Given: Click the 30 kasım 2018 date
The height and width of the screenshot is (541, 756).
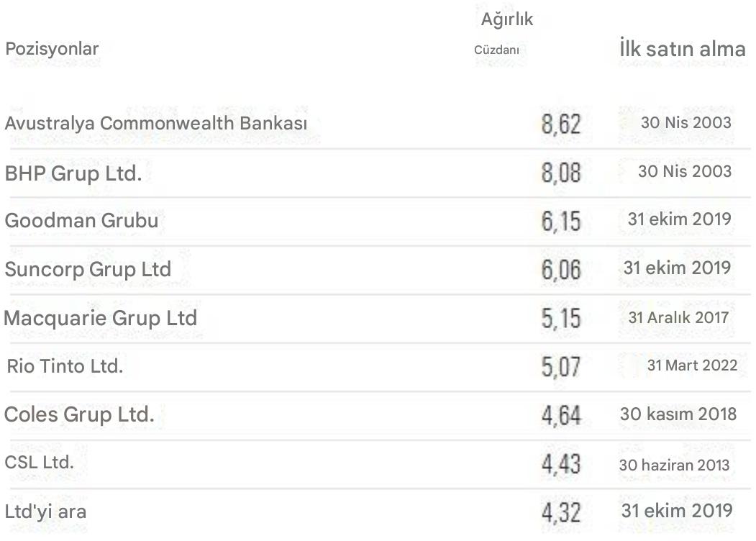Looking at the screenshot, I should pos(678,414).
